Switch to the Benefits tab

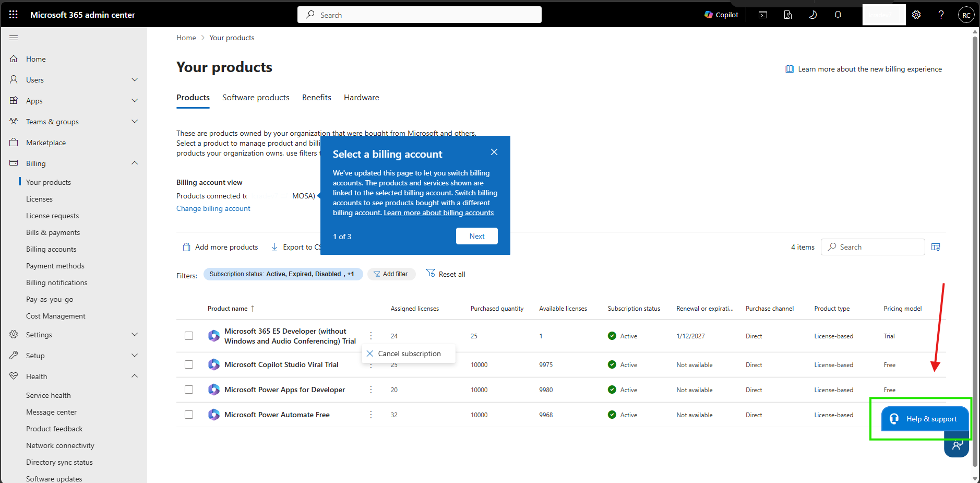[317, 98]
